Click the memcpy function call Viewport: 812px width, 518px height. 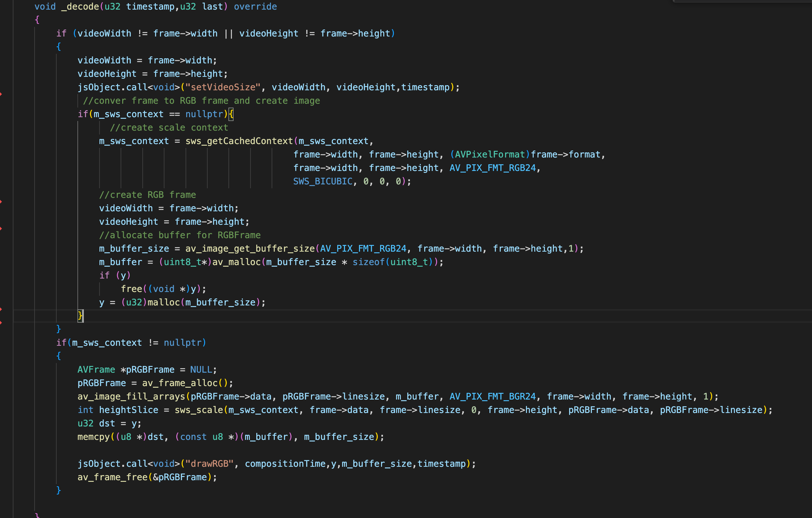[x=93, y=437]
